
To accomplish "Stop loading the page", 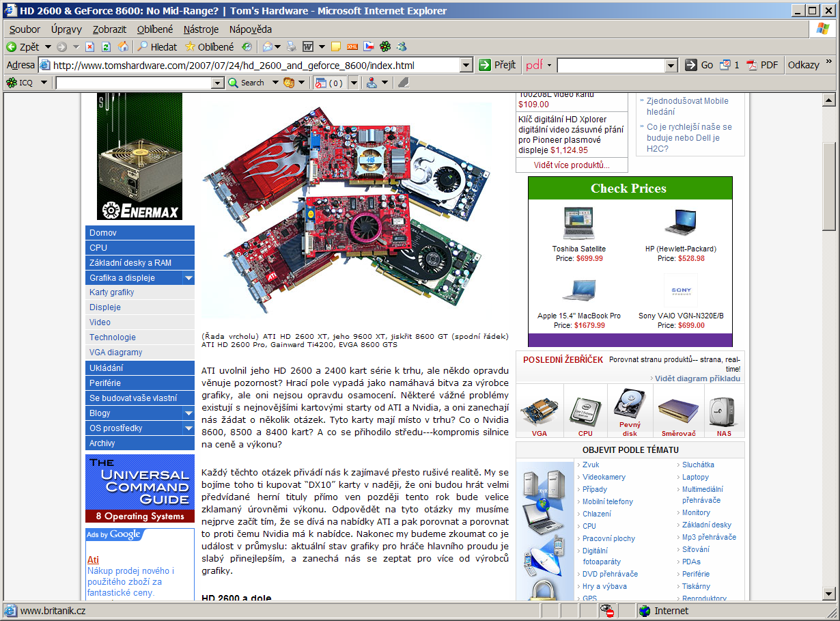I will coord(89,47).
